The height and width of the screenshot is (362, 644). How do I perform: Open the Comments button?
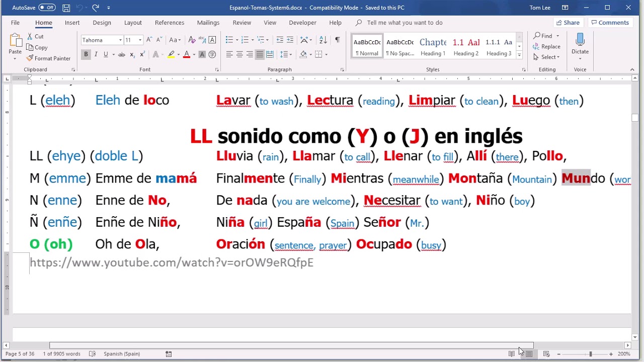point(610,23)
